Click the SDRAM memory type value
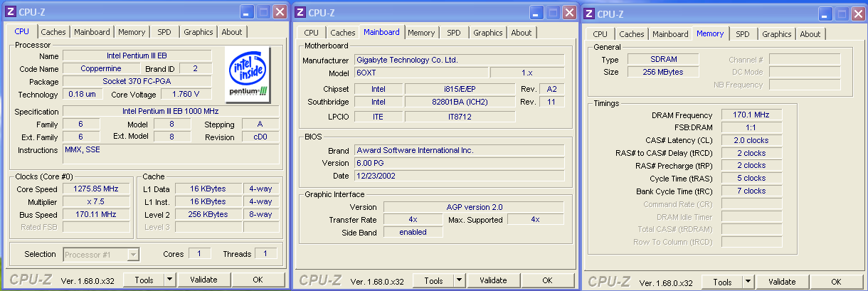868x291 pixels. click(x=663, y=60)
